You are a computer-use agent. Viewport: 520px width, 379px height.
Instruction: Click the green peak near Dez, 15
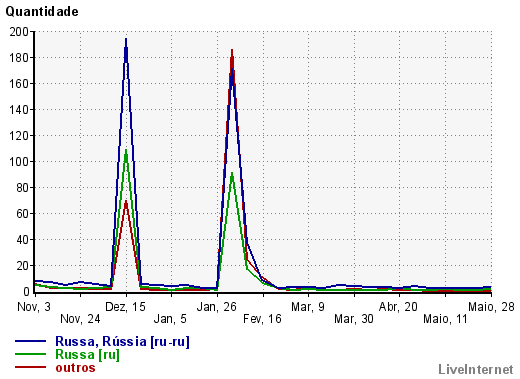coord(126,150)
